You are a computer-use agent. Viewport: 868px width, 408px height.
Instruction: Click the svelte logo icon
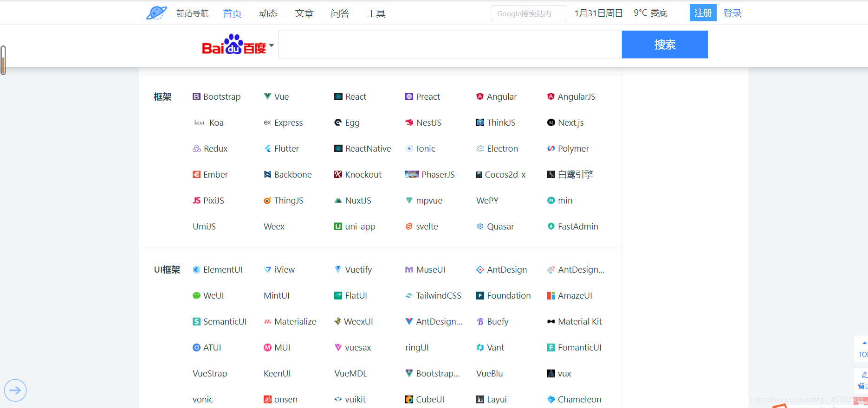click(x=409, y=226)
